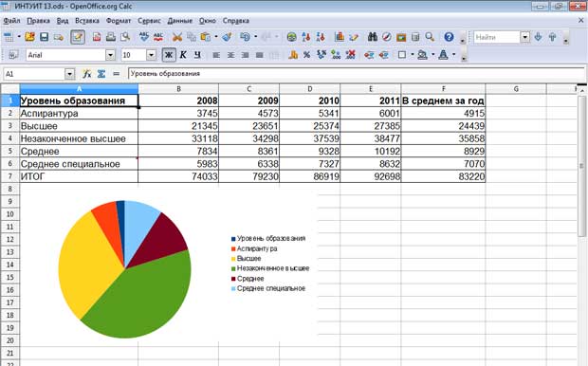Open the Найти search history dropdown
Screen dimensions: 588x366
pyautogui.click(x=525, y=37)
